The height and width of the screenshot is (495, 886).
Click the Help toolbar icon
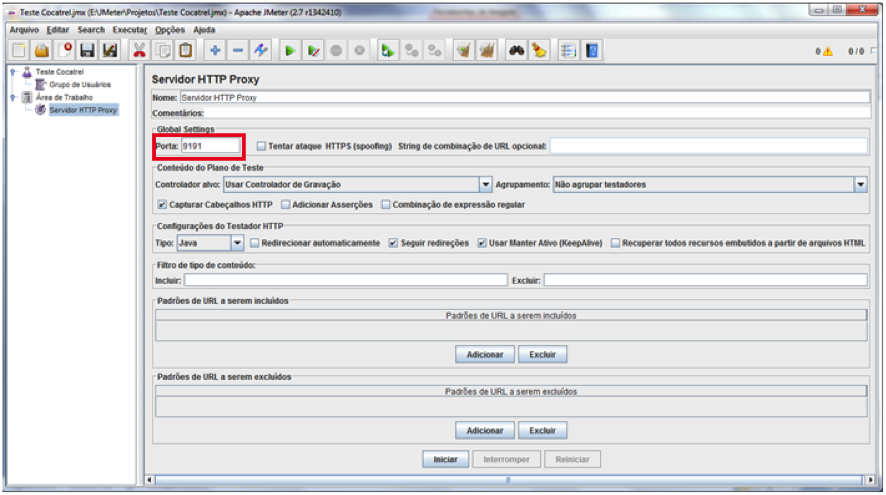(592, 51)
